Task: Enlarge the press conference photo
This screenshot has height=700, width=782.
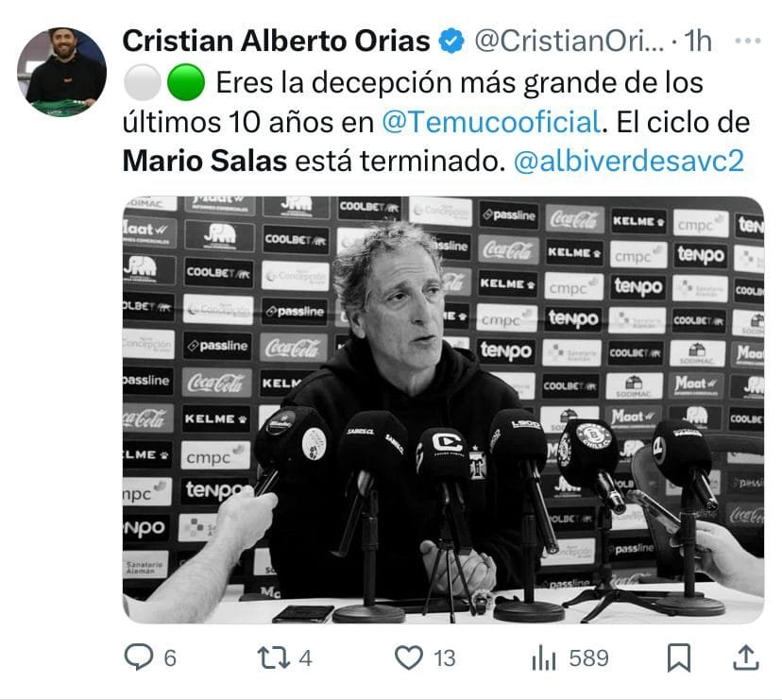Action: 443,410
